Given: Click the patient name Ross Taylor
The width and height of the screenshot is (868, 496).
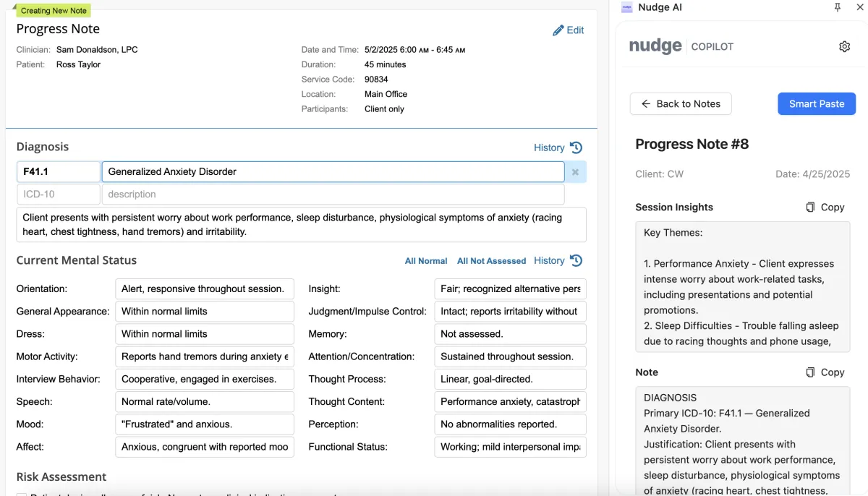Looking at the screenshot, I should coord(78,64).
